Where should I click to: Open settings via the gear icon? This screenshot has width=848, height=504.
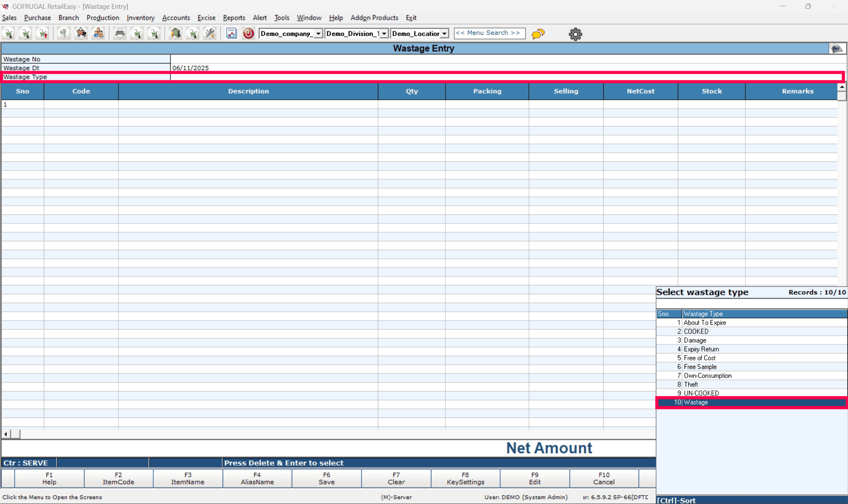pyautogui.click(x=575, y=34)
